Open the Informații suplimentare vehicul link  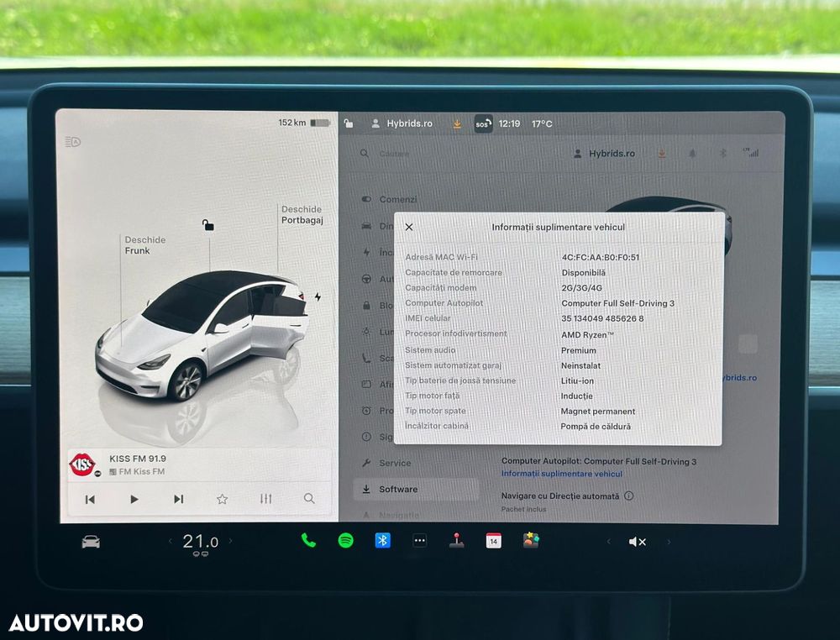pyautogui.click(x=561, y=474)
